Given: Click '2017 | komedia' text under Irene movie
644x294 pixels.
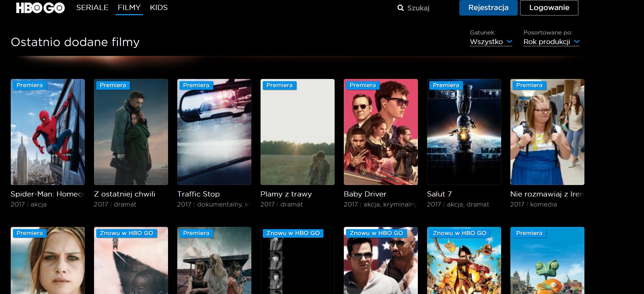Looking at the screenshot, I should click(533, 204).
